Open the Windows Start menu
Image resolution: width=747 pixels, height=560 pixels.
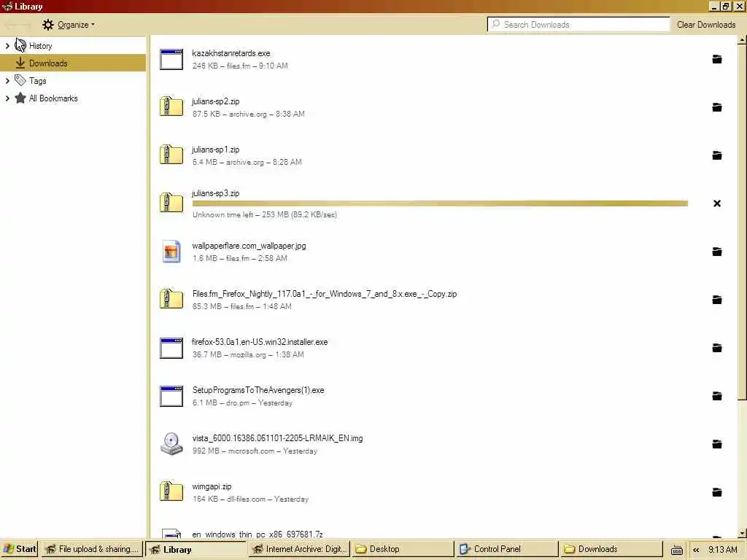(x=19, y=549)
